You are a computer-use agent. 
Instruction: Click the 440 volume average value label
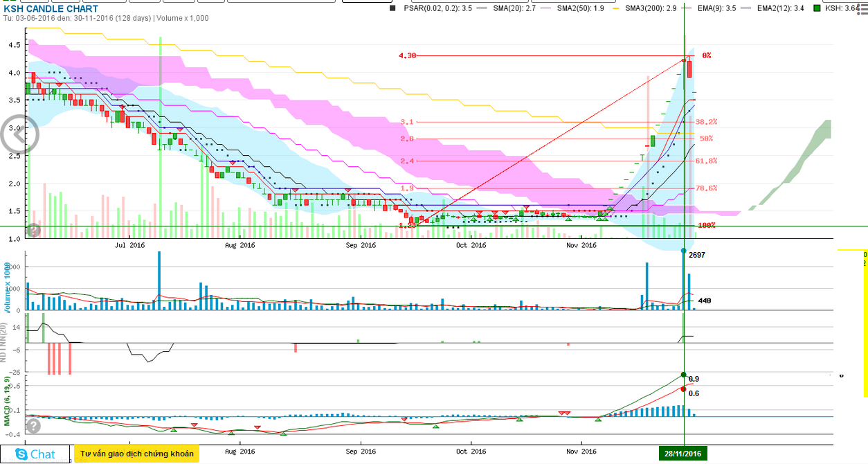705,301
